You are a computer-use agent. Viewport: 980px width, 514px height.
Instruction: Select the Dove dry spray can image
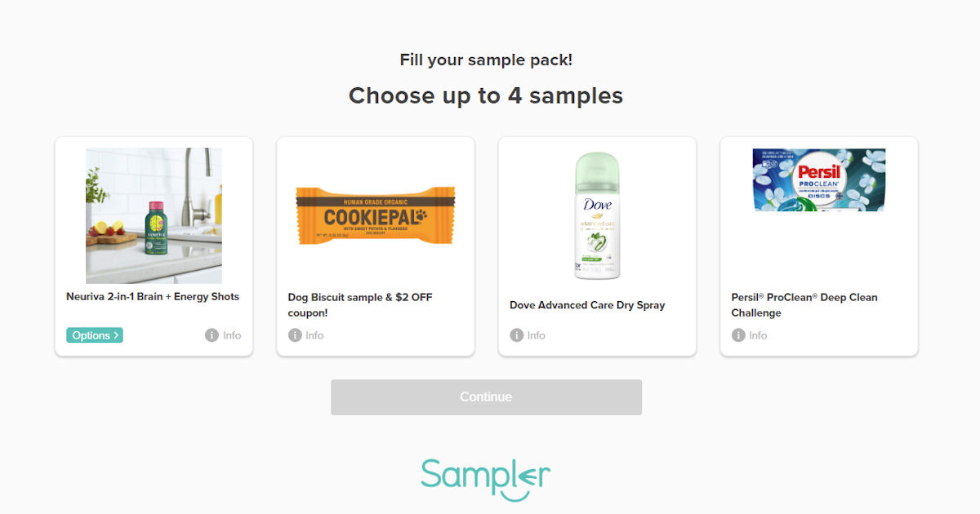click(x=597, y=216)
